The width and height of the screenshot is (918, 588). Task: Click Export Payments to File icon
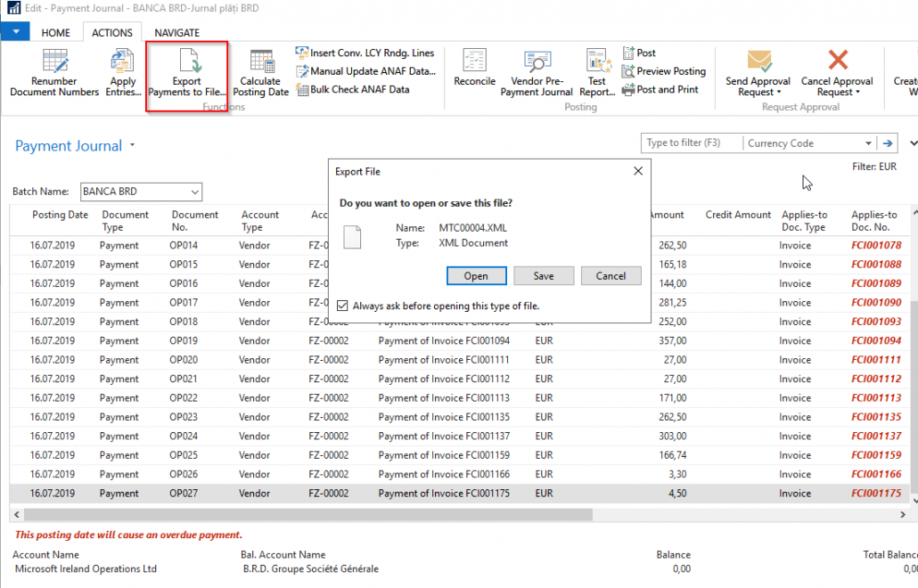click(187, 62)
